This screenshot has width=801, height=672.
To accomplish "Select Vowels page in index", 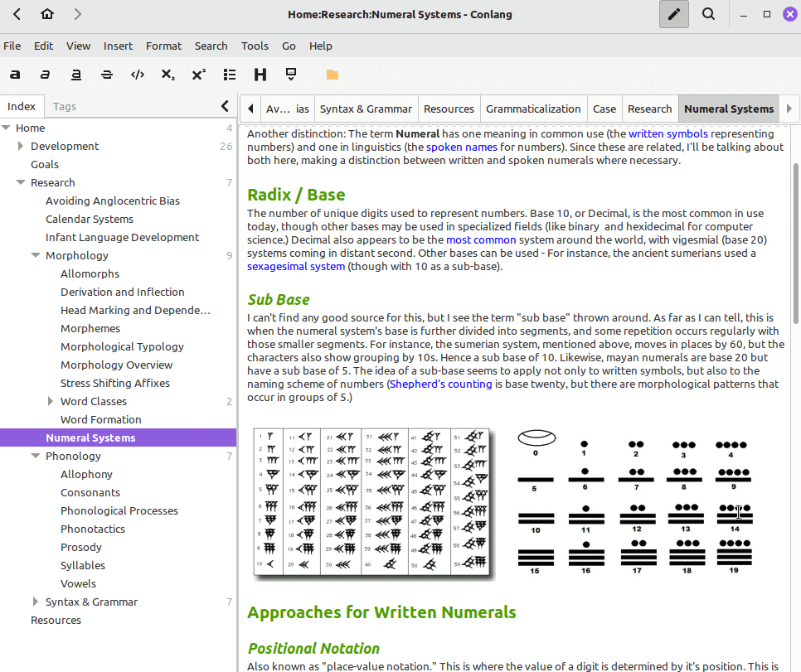I will [x=78, y=583].
